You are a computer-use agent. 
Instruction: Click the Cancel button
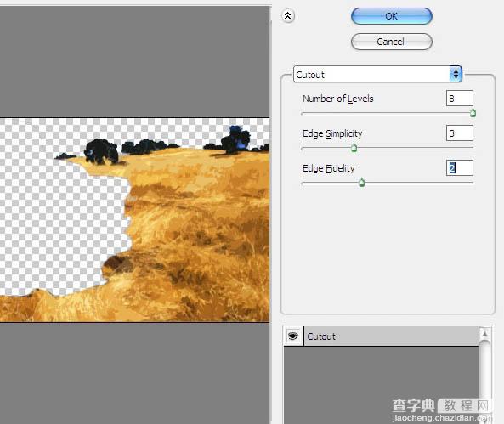[x=392, y=42]
